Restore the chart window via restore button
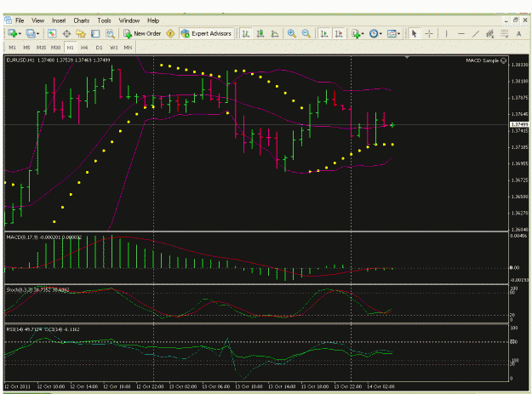The height and width of the screenshot is (394, 532). point(516,20)
